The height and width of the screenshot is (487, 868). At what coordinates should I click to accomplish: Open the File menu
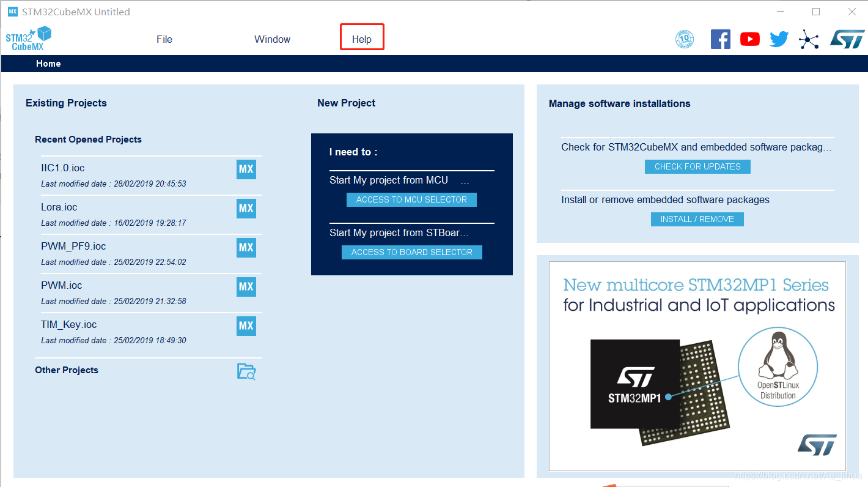(164, 39)
